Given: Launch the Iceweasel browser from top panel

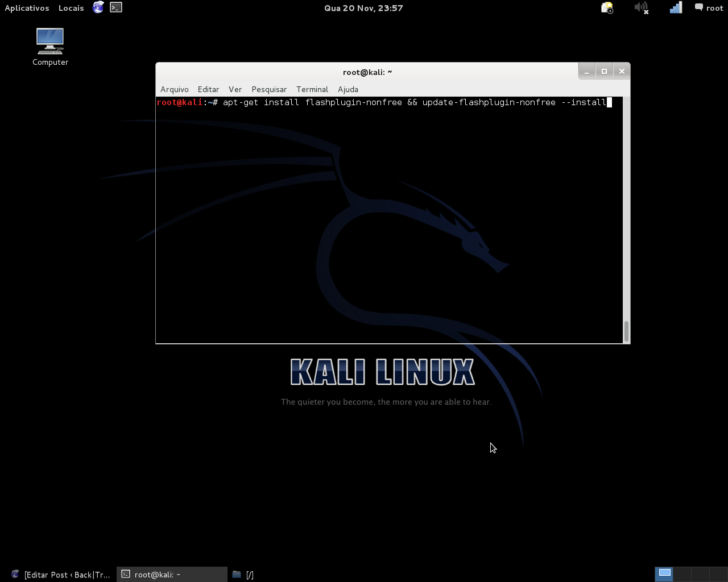Looking at the screenshot, I should coord(98,7).
